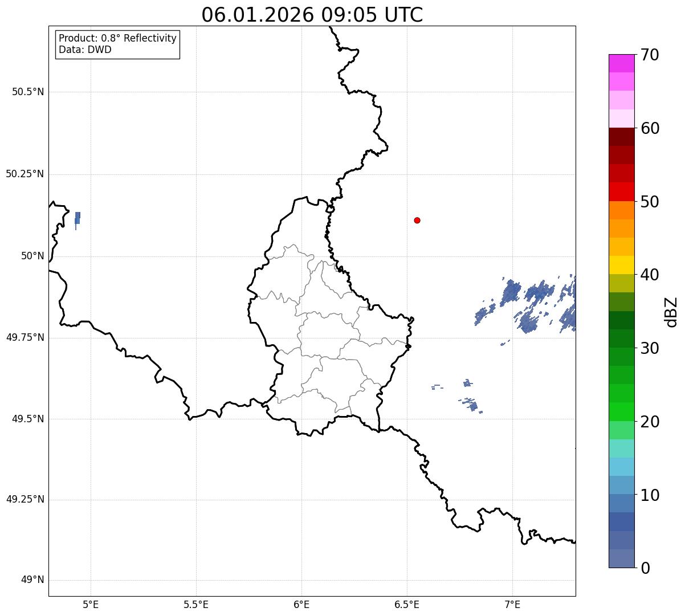The image size is (685, 616).
Task: Click the 20 colorbar tick label
Action: pos(650,422)
